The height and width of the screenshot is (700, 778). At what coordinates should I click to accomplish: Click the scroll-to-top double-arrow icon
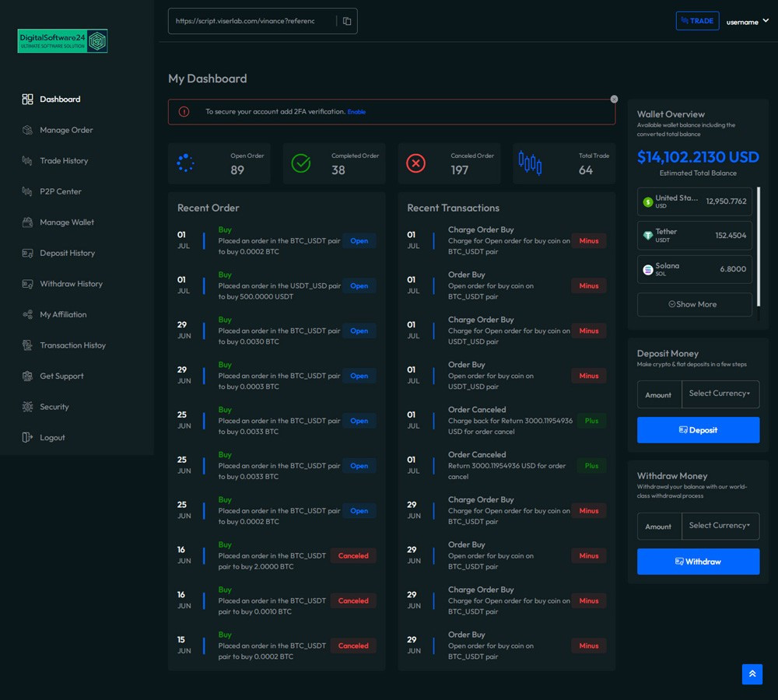point(752,674)
